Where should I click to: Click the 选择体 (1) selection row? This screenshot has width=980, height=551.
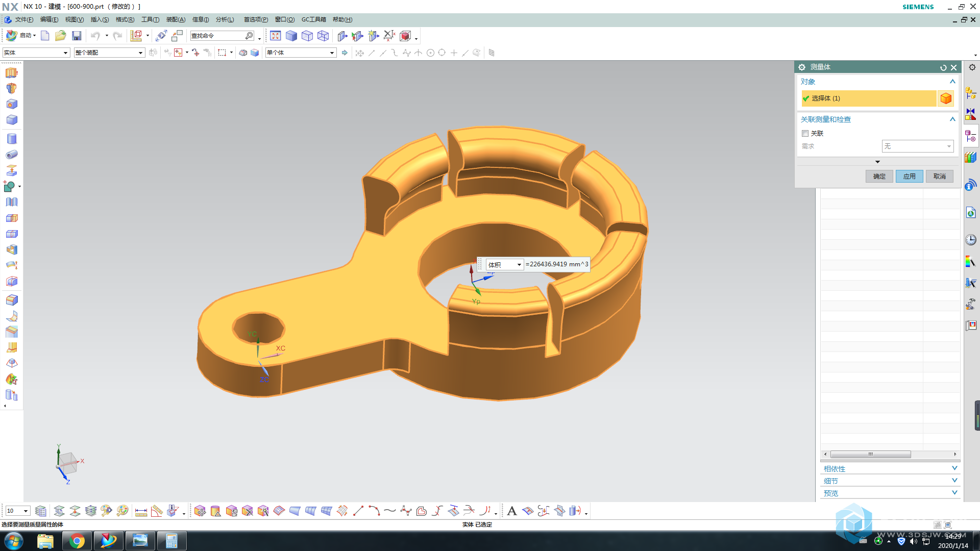(869, 98)
